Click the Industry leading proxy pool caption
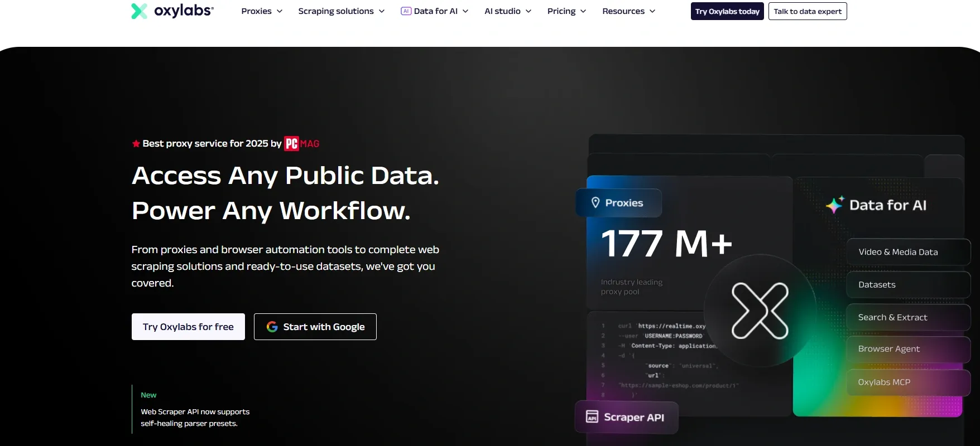The height and width of the screenshot is (446, 980). [x=632, y=287]
